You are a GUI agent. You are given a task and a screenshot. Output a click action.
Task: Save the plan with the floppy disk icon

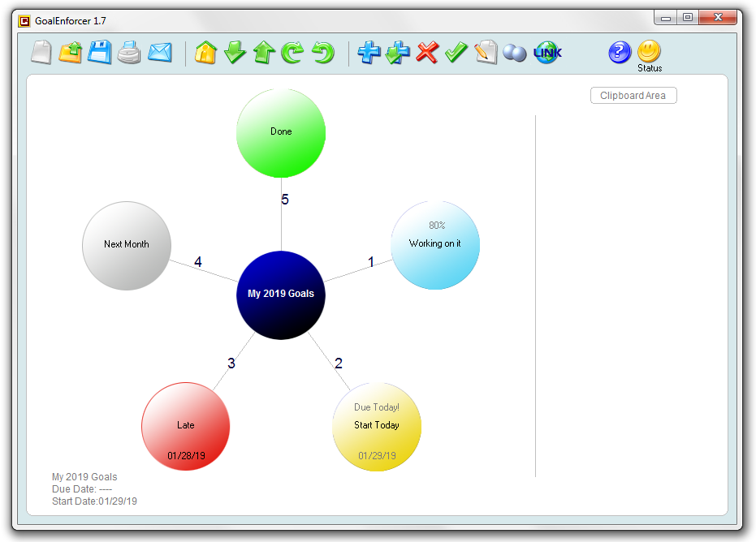[x=100, y=53]
